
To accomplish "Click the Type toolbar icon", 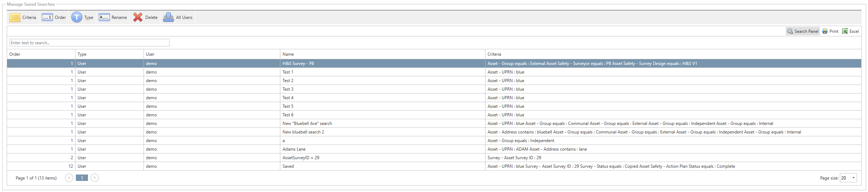I will click(x=77, y=17).
